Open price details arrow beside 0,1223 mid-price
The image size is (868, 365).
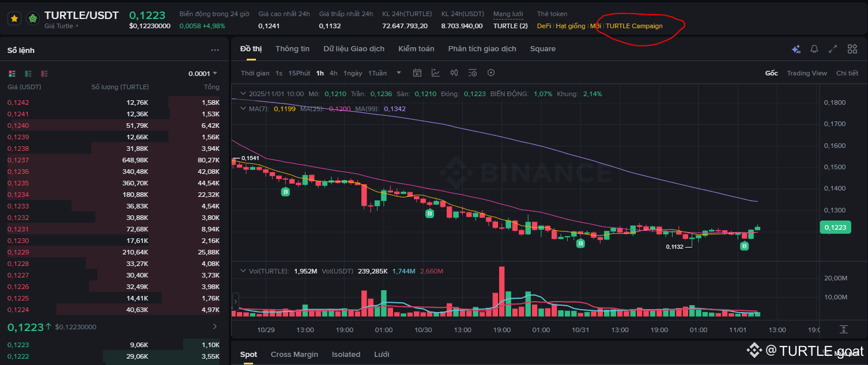click(x=215, y=326)
